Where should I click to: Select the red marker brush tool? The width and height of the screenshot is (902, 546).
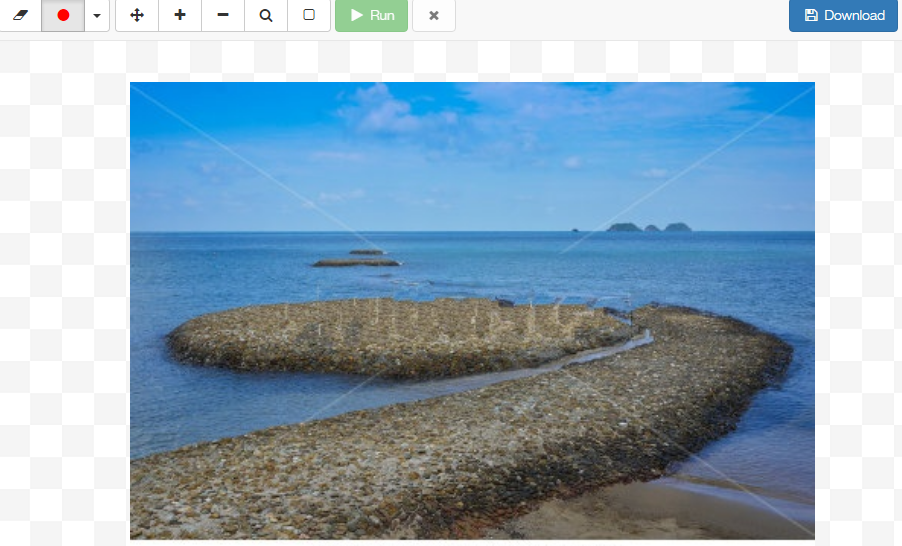coord(63,15)
